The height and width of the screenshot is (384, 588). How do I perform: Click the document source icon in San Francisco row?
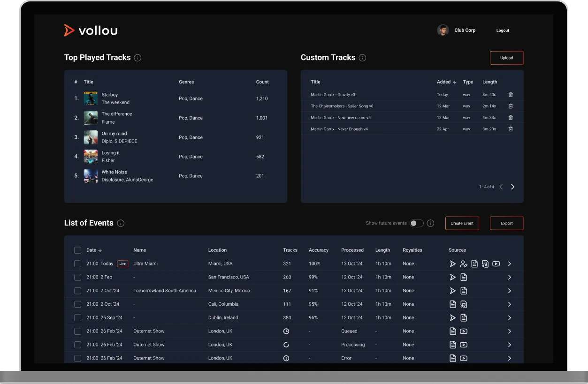tap(464, 278)
